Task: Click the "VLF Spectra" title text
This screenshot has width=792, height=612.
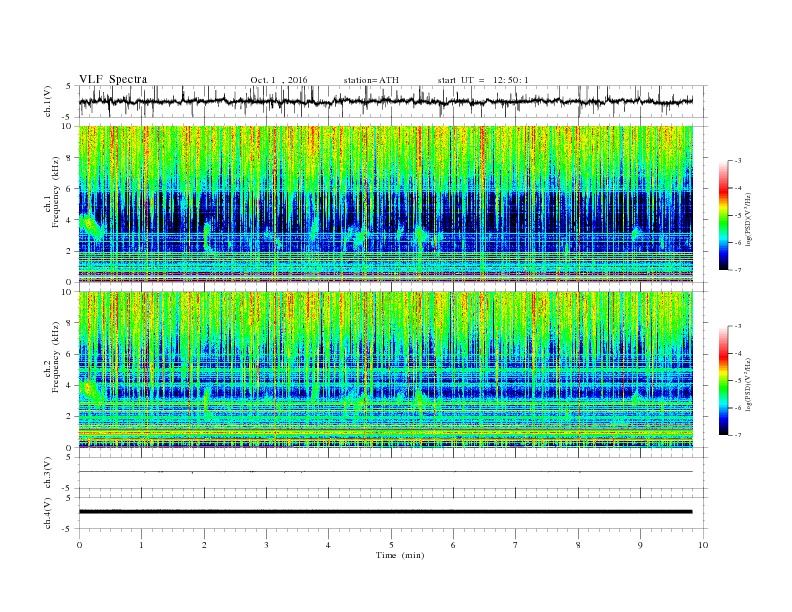Action: 113,79
